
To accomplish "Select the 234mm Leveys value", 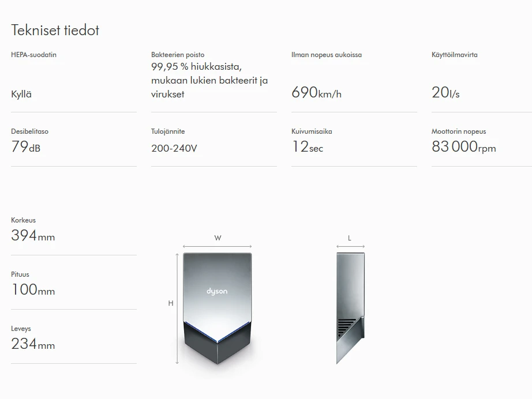I will click(x=33, y=344).
